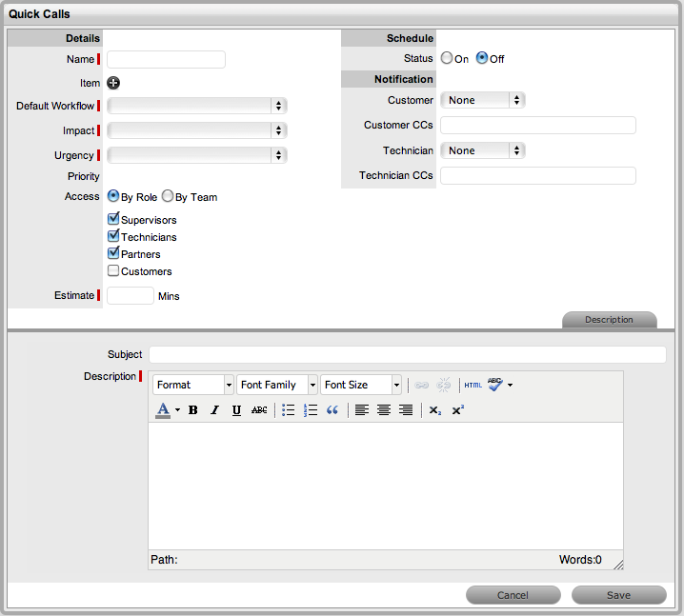Image resolution: width=684 pixels, height=616 pixels.
Task: Click the Save button
Action: [x=619, y=595]
